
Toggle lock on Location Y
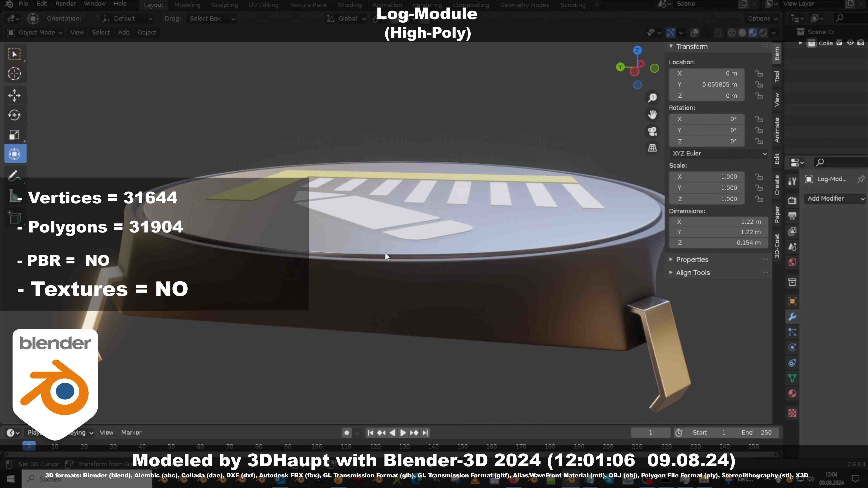click(x=759, y=84)
